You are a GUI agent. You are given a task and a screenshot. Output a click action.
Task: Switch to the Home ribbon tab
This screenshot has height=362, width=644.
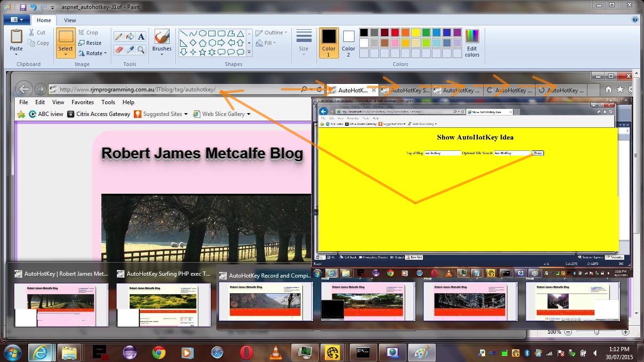tap(44, 20)
